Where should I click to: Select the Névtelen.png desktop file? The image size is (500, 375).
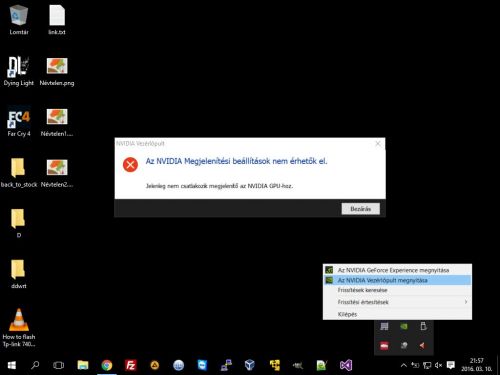pos(57,71)
